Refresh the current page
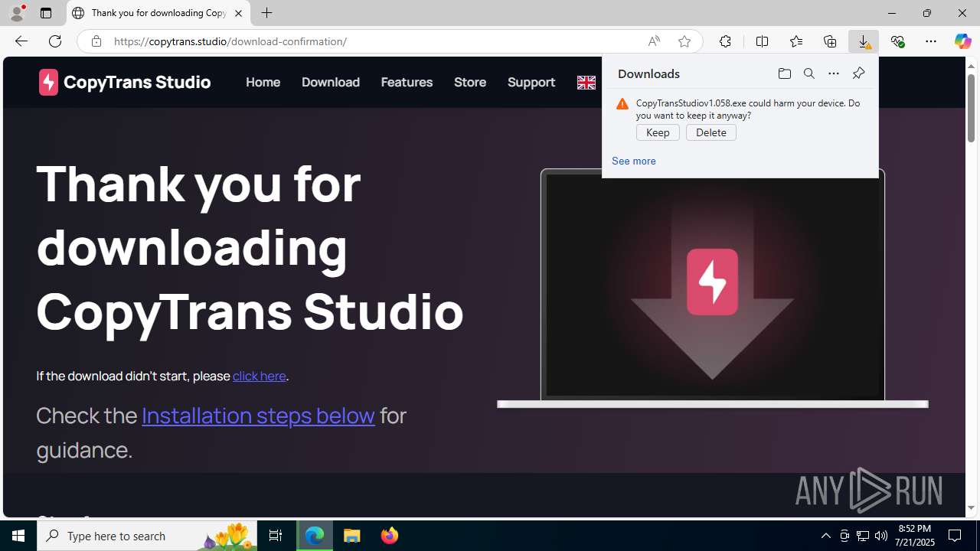This screenshot has width=980, height=551. (x=55, y=41)
